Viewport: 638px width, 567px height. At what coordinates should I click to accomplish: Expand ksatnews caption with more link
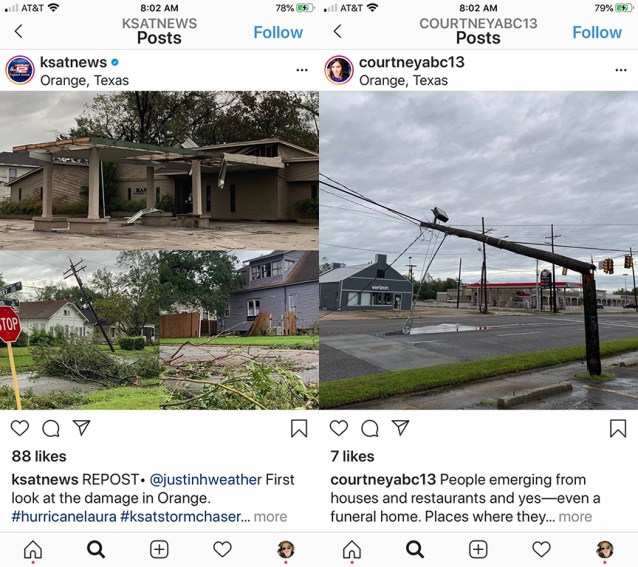[x=271, y=517]
